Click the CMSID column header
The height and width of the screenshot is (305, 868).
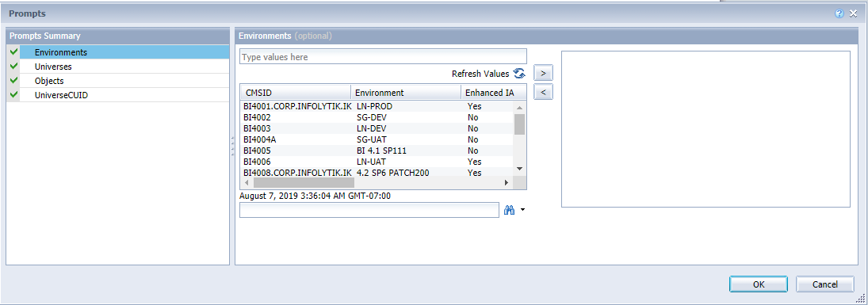(296, 93)
